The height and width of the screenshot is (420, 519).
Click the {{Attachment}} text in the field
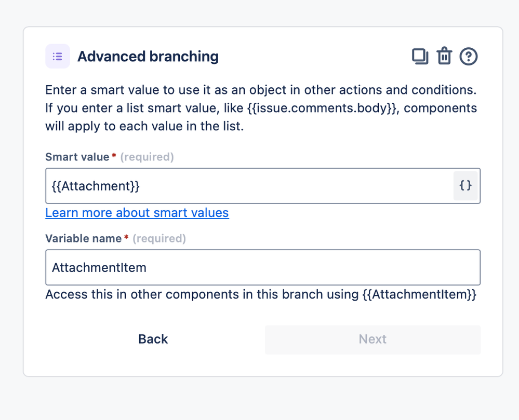click(96, 185)
